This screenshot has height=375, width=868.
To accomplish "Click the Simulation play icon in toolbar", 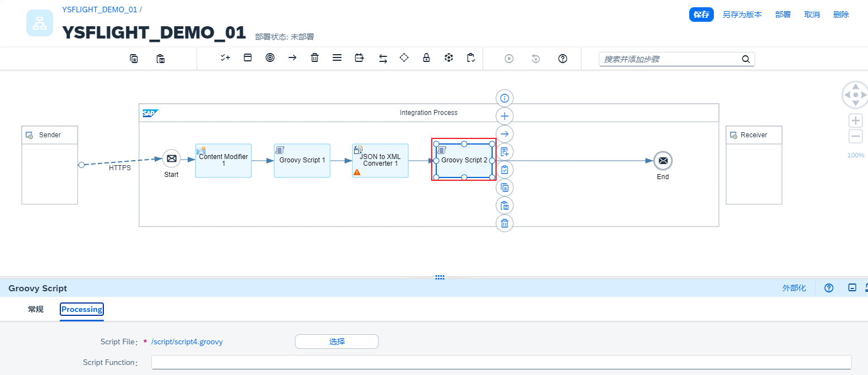I will tap(509, 59).
